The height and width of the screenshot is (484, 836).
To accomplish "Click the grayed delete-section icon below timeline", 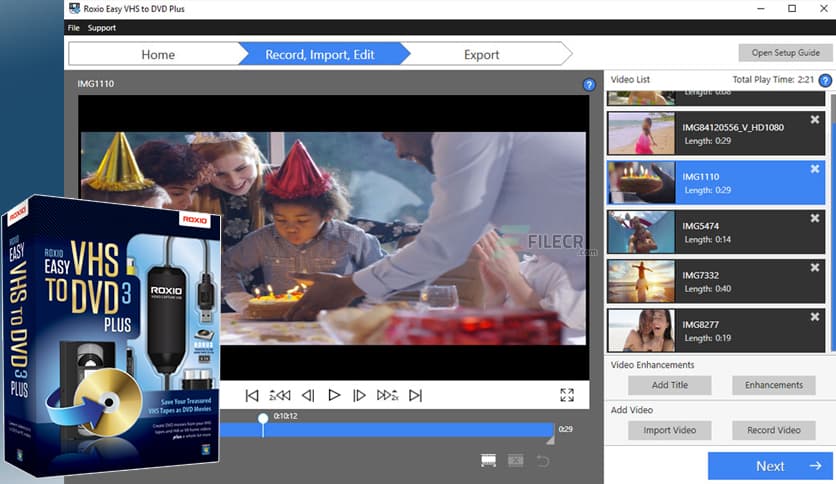I will [516, 461].
